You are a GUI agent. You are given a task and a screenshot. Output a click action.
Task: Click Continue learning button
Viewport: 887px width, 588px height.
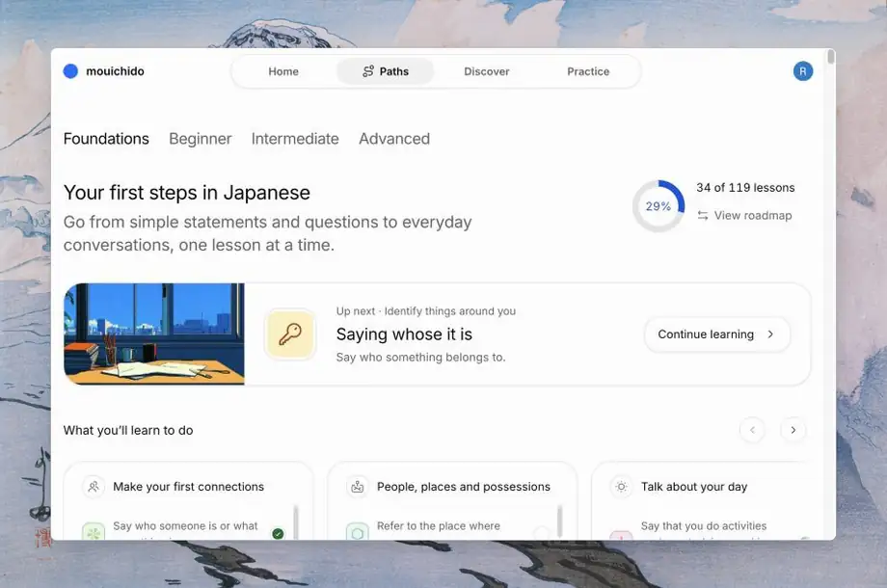716,334
